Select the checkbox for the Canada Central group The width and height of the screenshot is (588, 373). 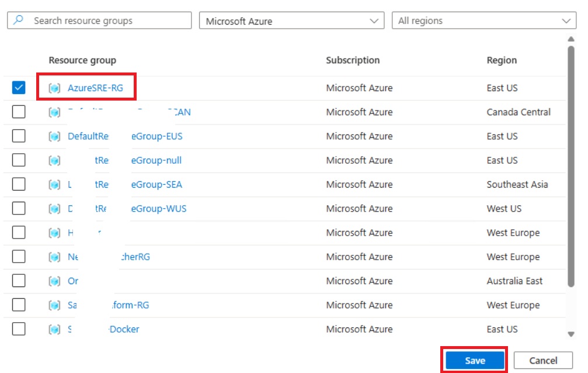19,112
